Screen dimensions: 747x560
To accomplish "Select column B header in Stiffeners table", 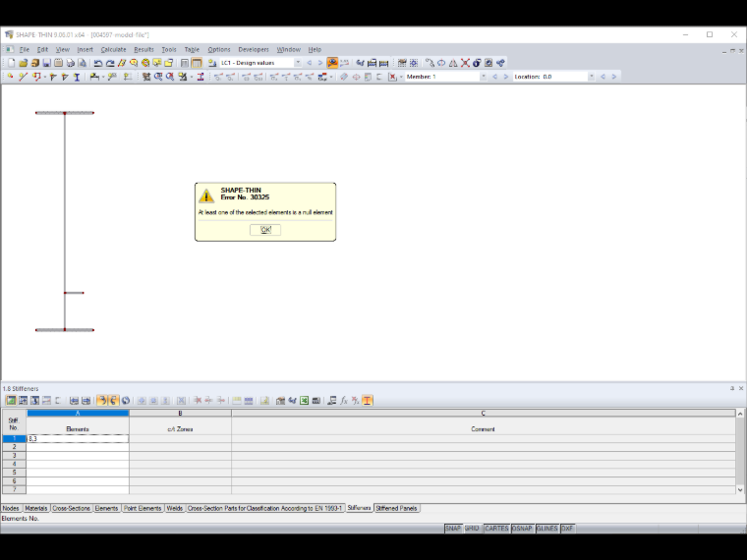I will tap(180, 413).
